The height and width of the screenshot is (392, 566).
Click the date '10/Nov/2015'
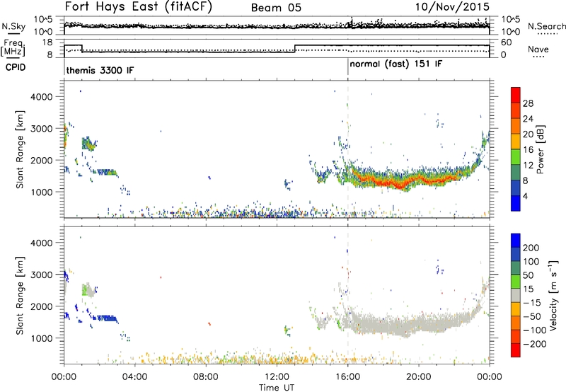coord(452,6)
